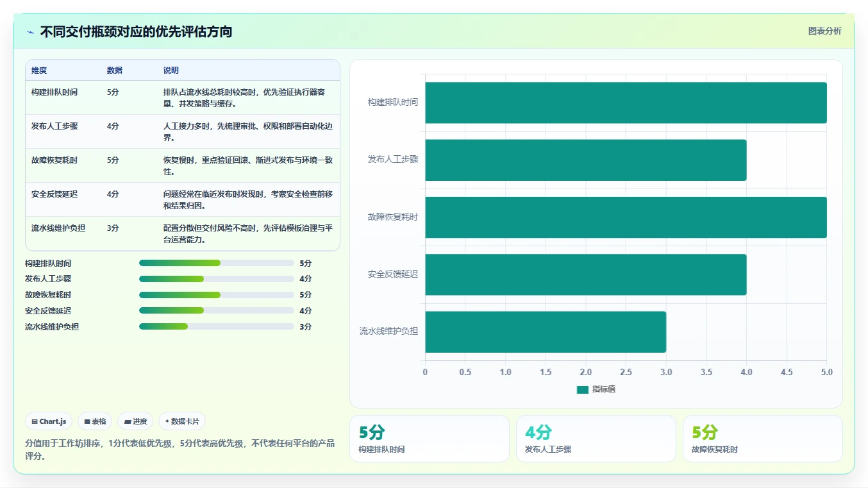Click the footnote starting 分值用于工作坊排序

[x=179, y=450]
